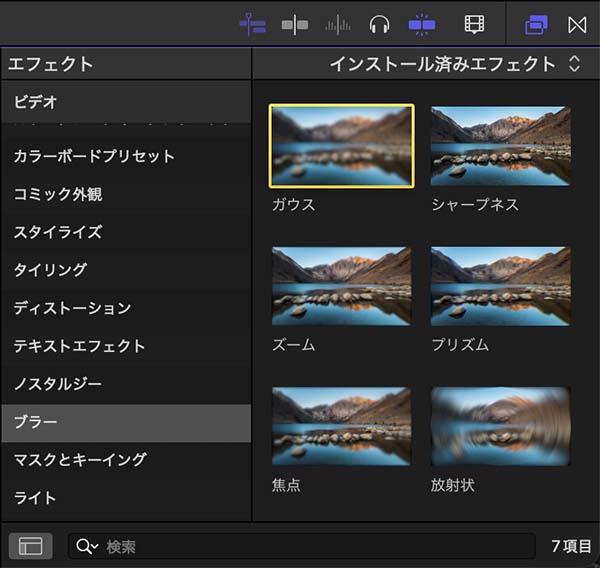Show the Effects browser icon
600x568 pixels.
click(536, 23)
